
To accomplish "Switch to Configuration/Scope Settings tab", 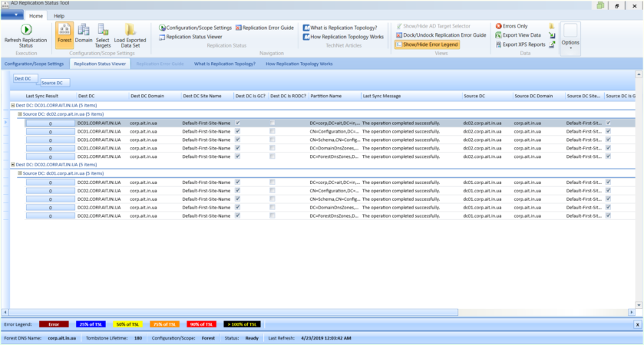I will [x=34, y=64].
